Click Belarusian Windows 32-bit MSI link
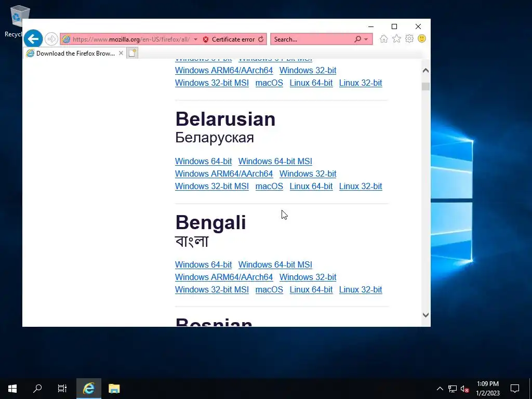 click(212, 187)
